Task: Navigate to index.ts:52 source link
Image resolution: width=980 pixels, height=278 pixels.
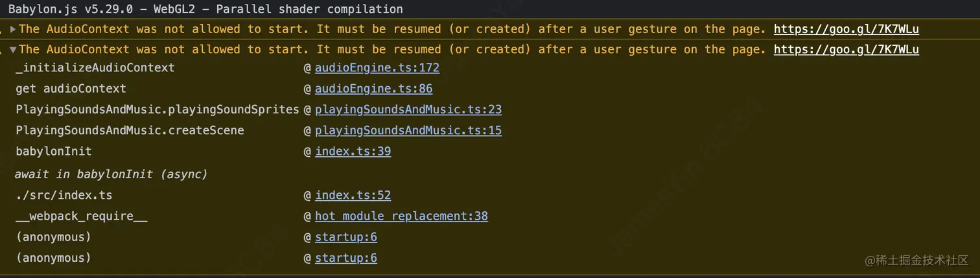Action: 353,195
